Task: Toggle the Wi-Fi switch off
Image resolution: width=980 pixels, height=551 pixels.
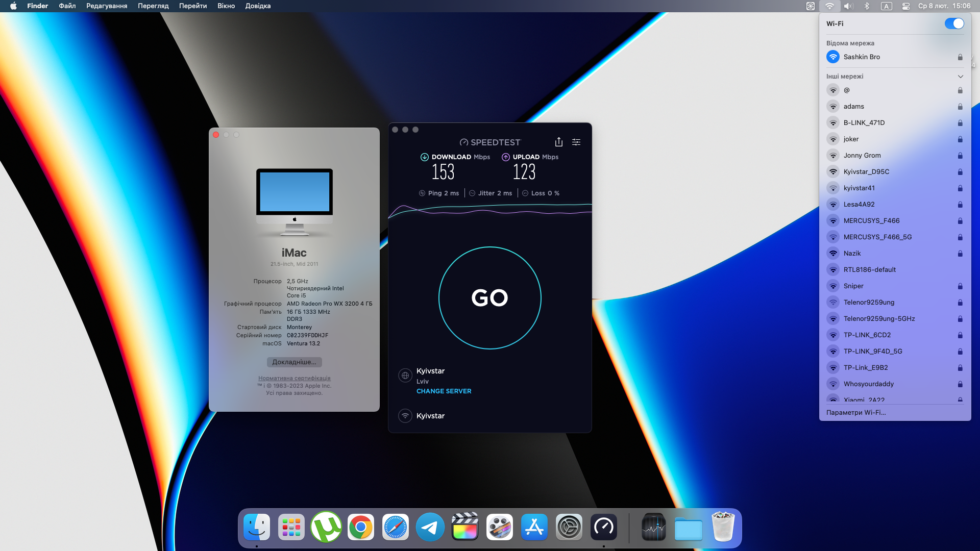Action: [x=953, y=23]
